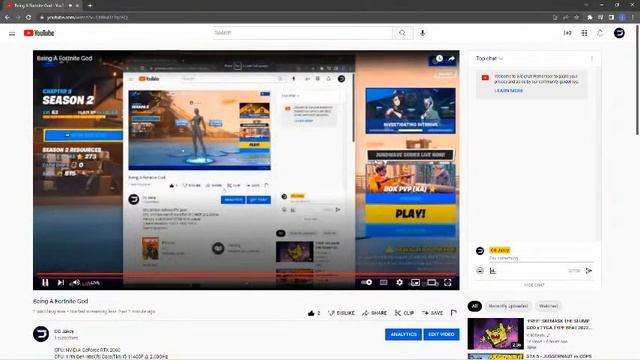Click the chat message input field
Image resolution: width=640 pixels, height=360 pixels.
541,258
